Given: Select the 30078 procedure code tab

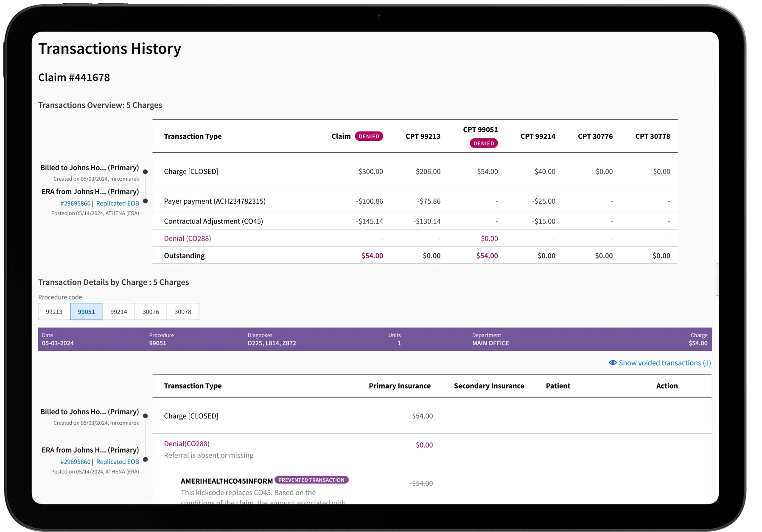Looking at the screenshot, I should pyautogui.click(x=182, y=311).
